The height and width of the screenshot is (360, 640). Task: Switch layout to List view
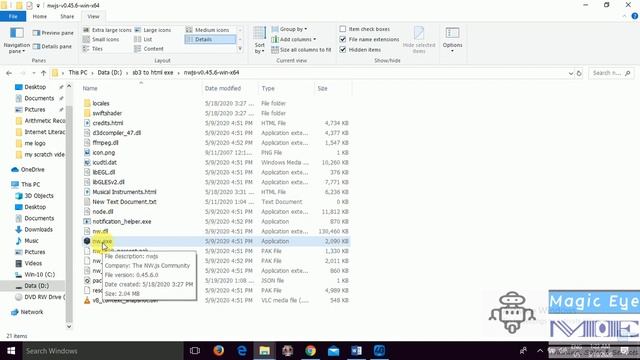[143, 39]
